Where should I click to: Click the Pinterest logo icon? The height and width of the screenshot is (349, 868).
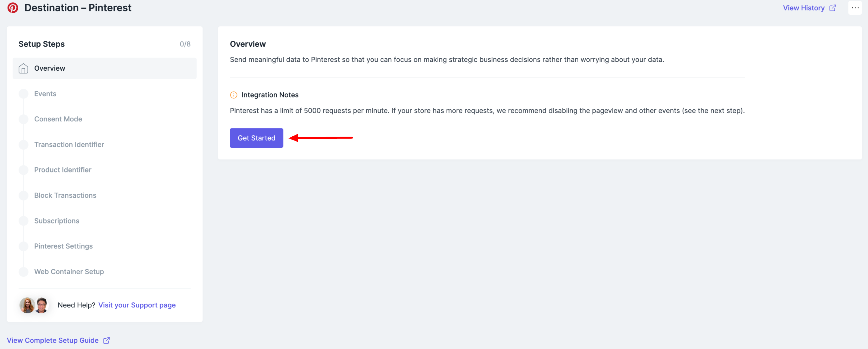(x=13, y=8)
